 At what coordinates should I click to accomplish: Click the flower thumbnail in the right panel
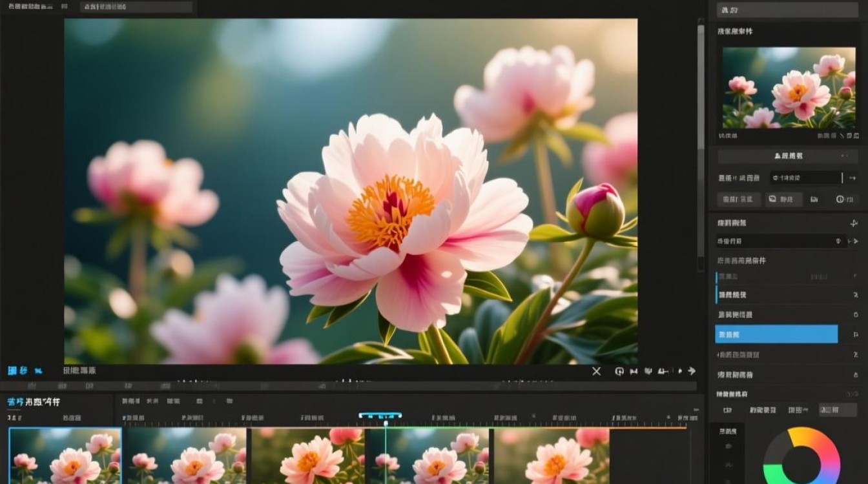coord(789,88)
